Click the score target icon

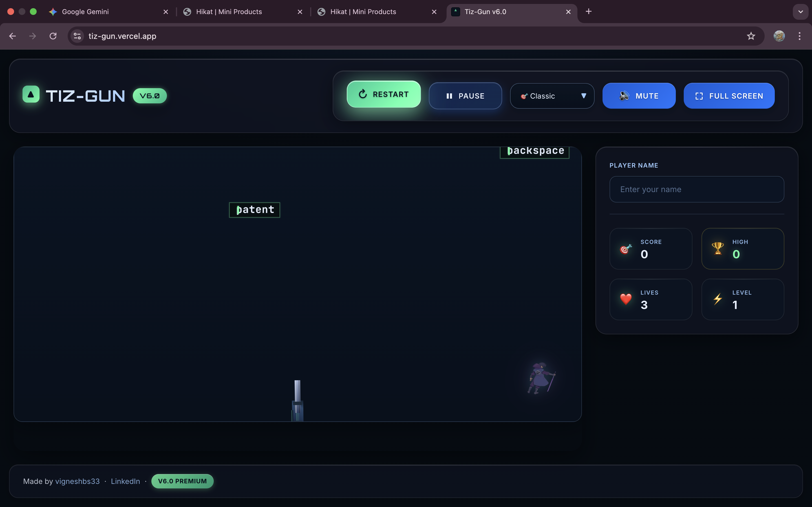tap(625, 249)
